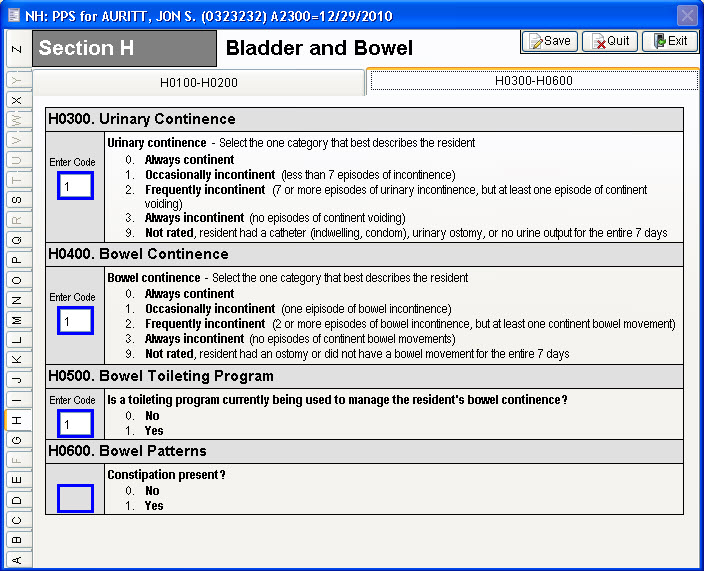Click urinary 'Frequently incontinent' option text (7 or more episodes)
This screenshot has height=571, width=704.
[x=396, y=196]
